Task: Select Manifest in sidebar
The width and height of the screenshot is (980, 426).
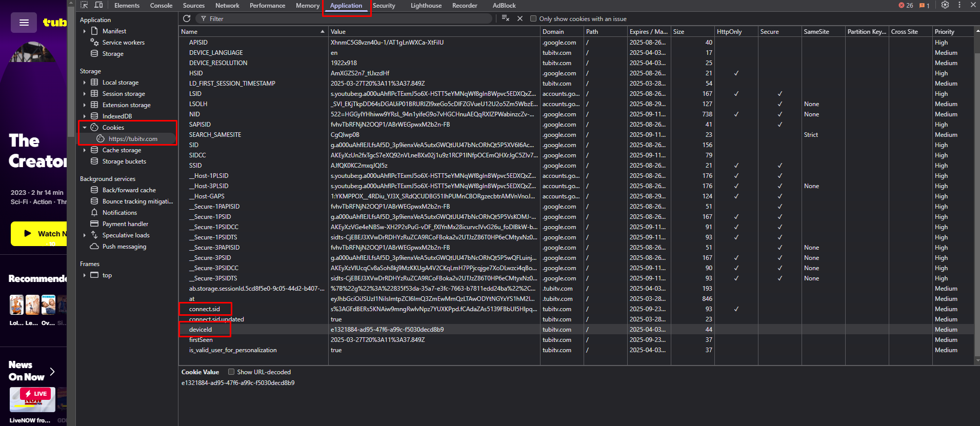Action: click(x=114, y=31)
